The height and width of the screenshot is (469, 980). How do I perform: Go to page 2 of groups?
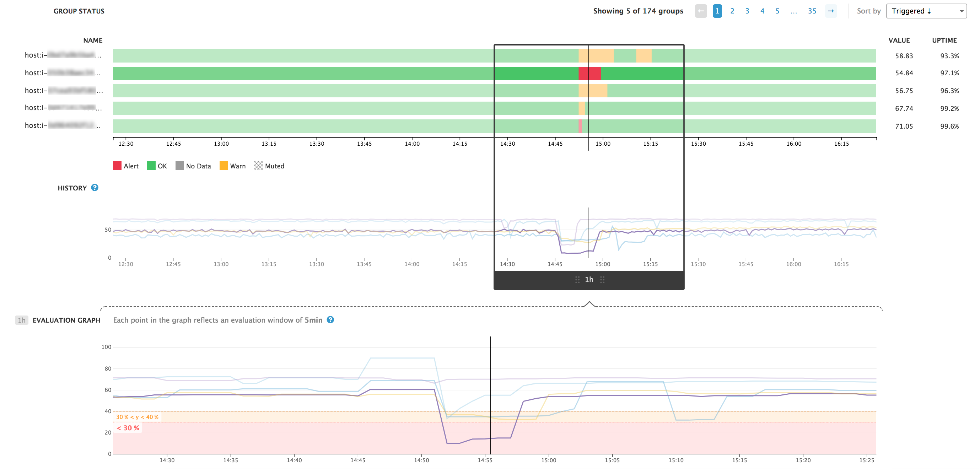pyautogui.click(x=732, y=11)
